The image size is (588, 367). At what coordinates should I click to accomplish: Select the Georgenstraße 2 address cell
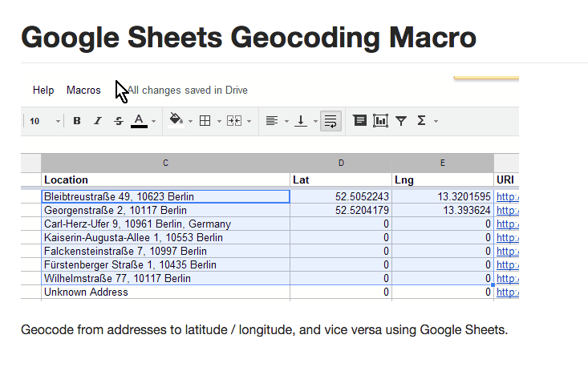click(x=165, y=211)
